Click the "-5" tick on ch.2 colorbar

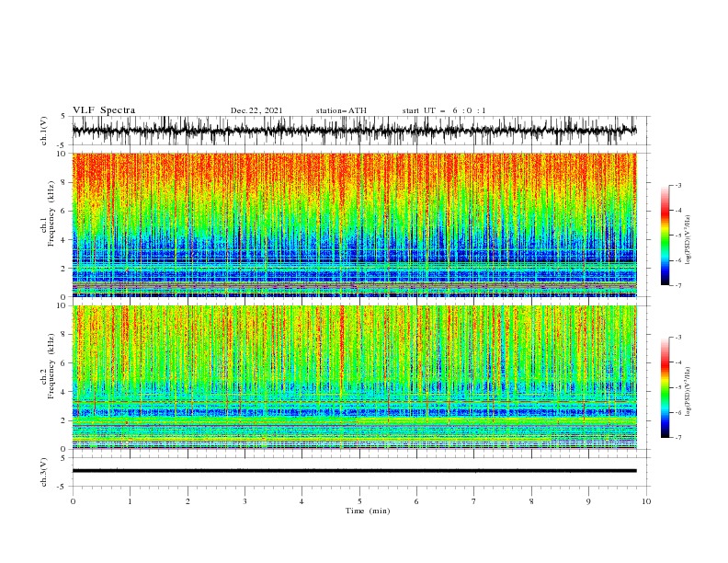click(677, 387)
